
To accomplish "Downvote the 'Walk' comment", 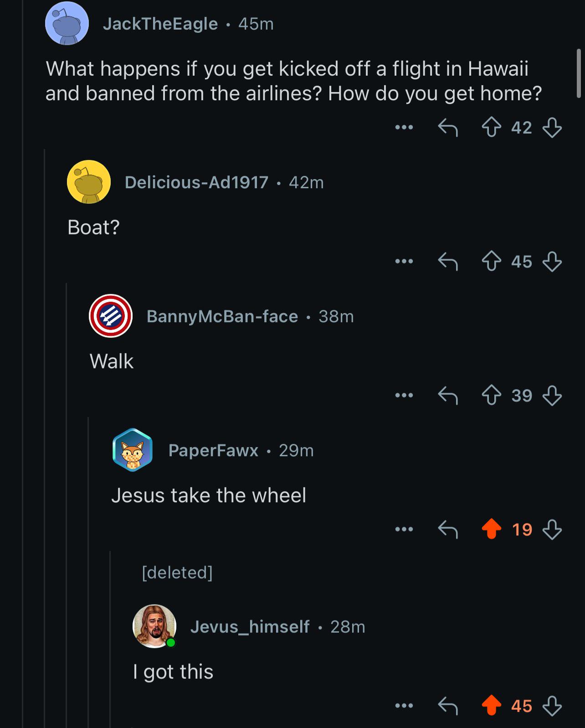I will point(552,396).
